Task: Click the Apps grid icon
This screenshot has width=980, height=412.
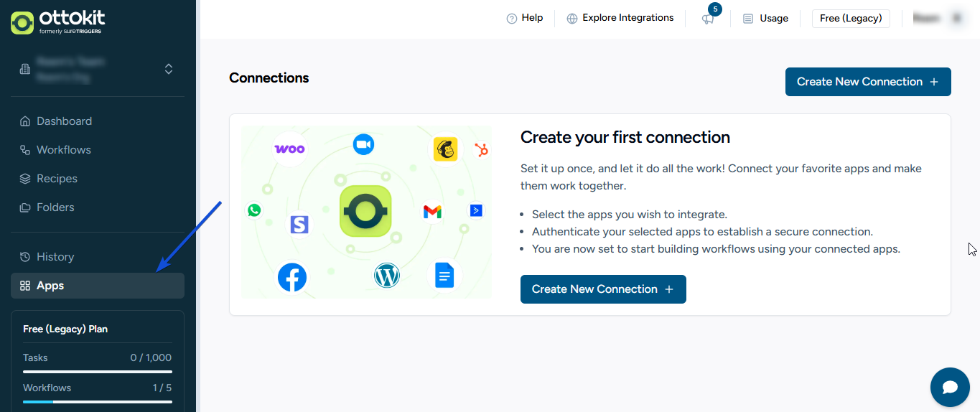Action: [x=25, y=286]
